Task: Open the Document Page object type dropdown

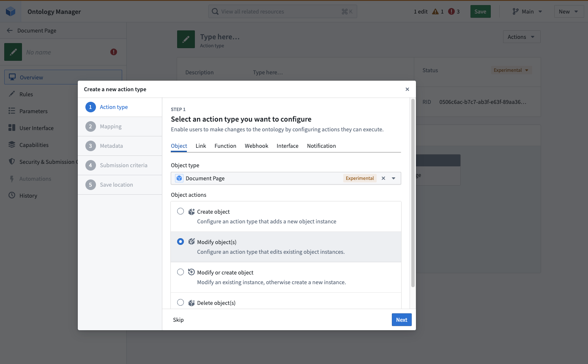Action: coord(394,178)
